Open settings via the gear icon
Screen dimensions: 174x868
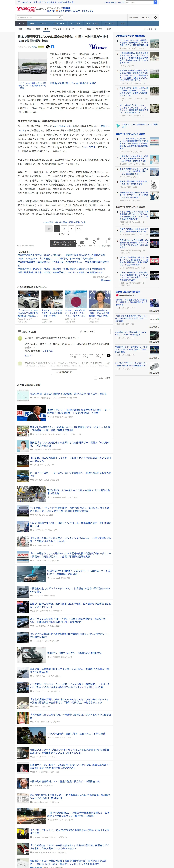click(155, 18)
